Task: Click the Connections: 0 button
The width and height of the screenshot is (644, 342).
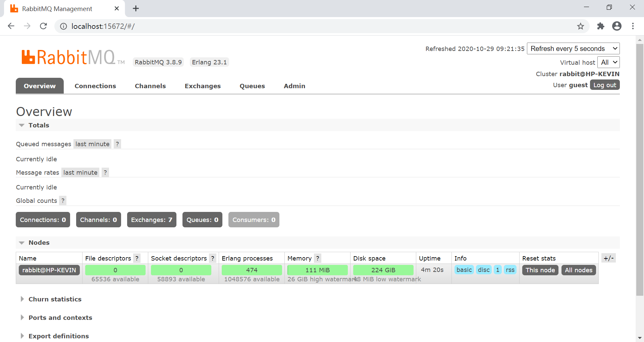Action: point(43,220)
